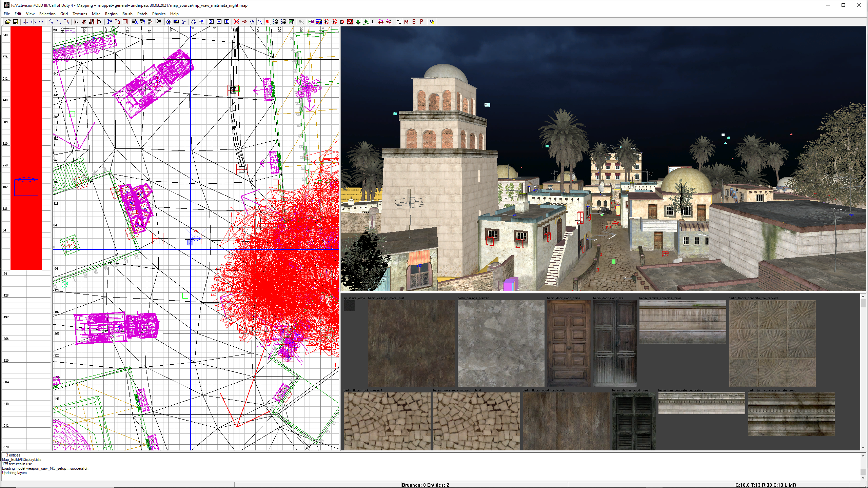Switch 2D view to Z axis
Viewport: 868px width, 488px height.
click(227, 22)
